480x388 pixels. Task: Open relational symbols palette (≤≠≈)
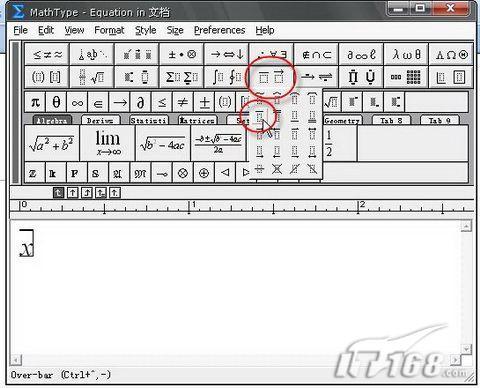[47, 54]
